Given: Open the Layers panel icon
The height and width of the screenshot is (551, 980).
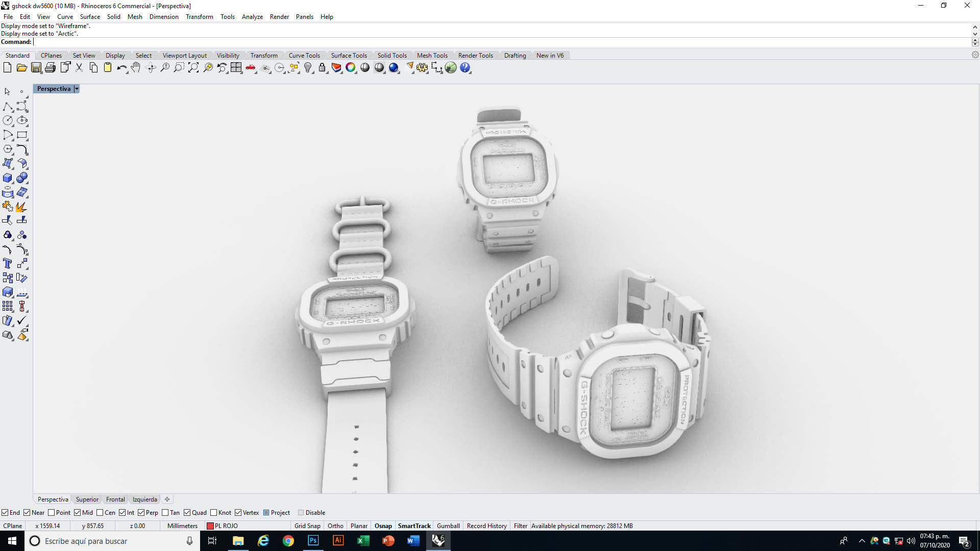Looking at the screenshot, I should tap(336, 68).
